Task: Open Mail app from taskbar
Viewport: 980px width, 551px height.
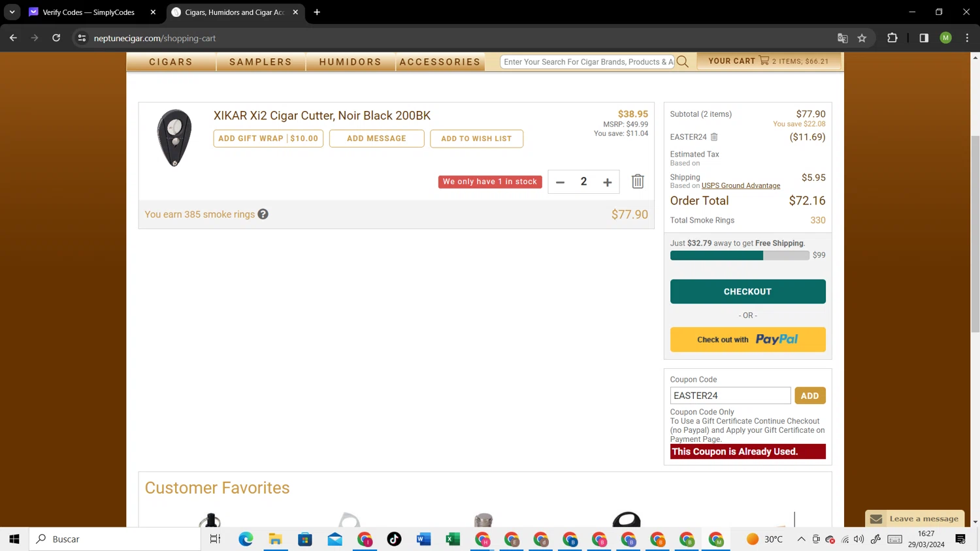Action: 335,539
